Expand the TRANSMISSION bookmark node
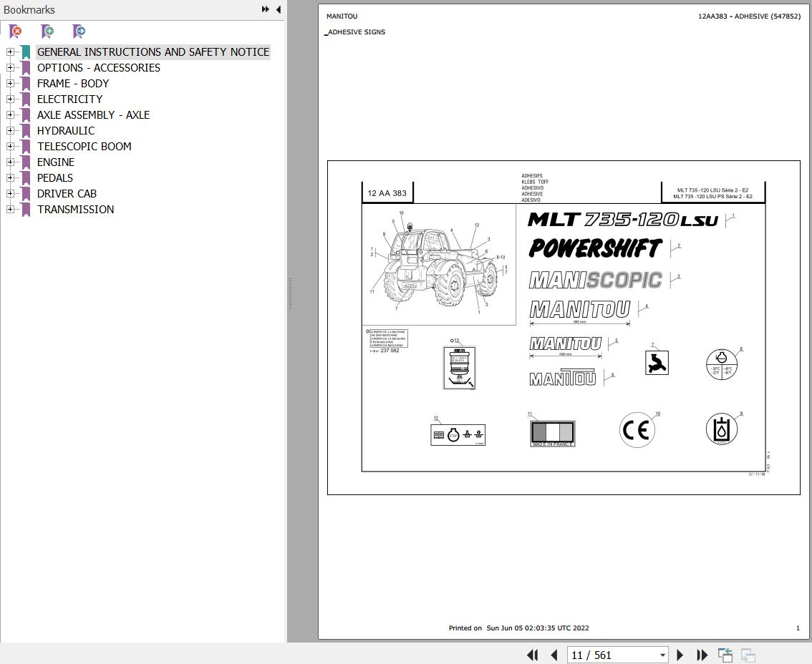812x664 pixels. [10, 209]
